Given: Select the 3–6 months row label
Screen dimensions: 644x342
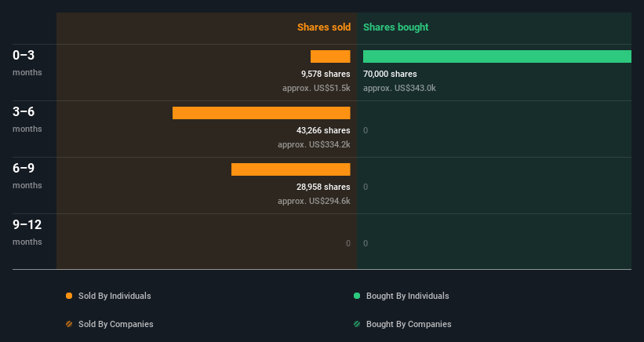Looking at the screenshot, I should pos(27,119).
